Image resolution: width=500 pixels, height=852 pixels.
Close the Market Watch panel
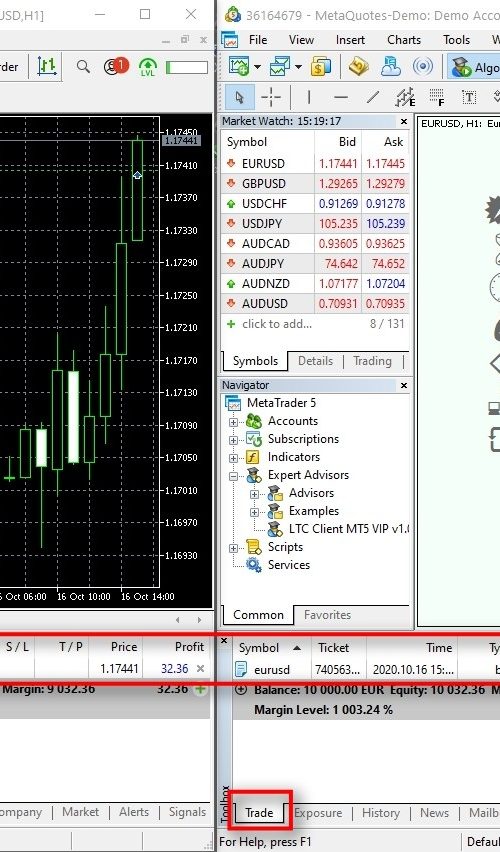[403, 121]
